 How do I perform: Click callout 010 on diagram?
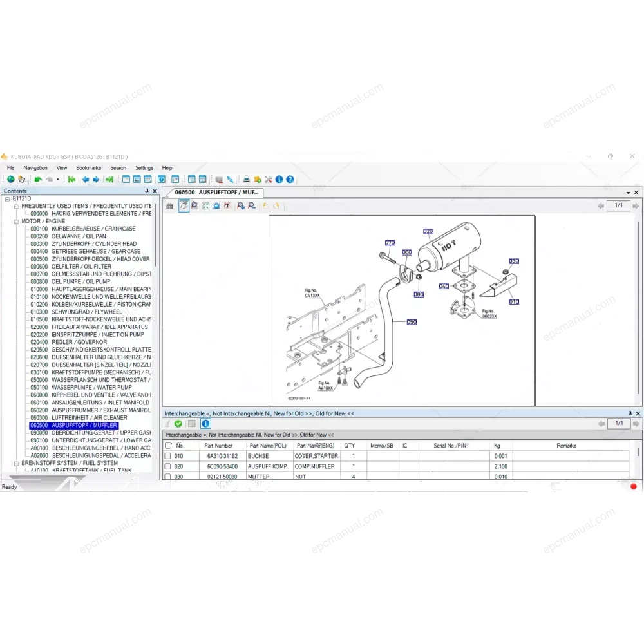click(514, 302)
